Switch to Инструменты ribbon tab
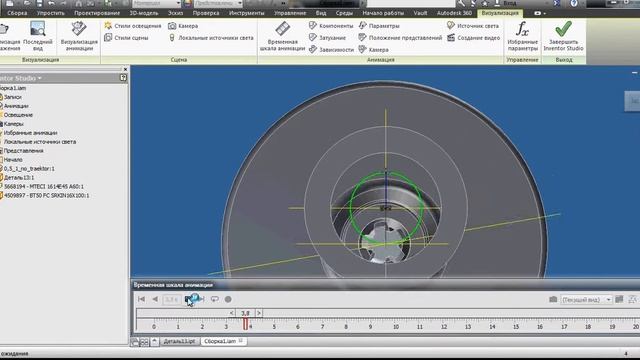 click(x=247, y=13)
